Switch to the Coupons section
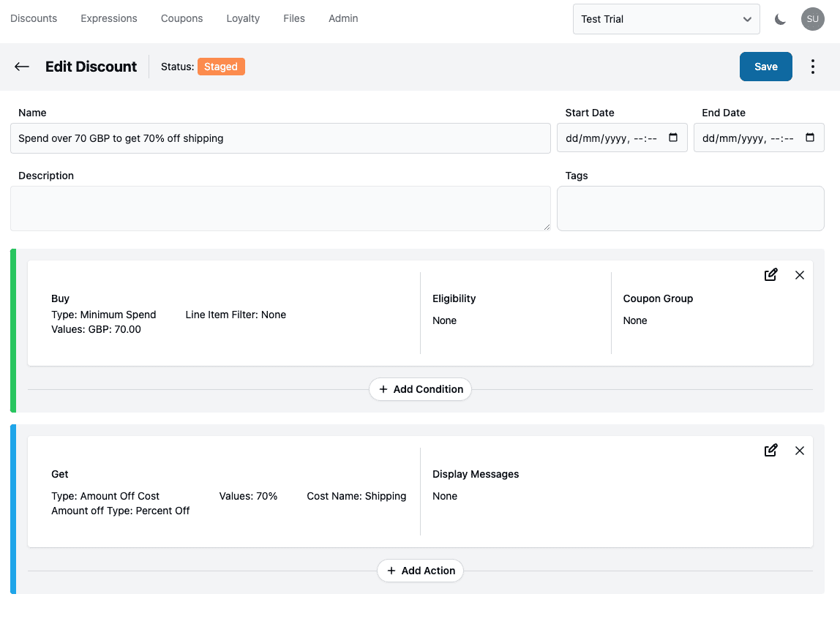This screenshot has height=624, width=840. (181, 18)
